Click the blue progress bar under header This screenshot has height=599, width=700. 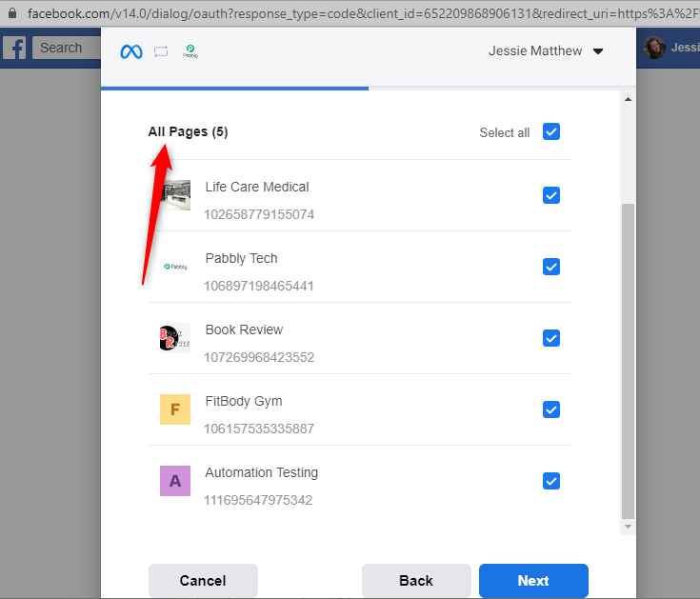pyautogui.click(x=235, y=89)
